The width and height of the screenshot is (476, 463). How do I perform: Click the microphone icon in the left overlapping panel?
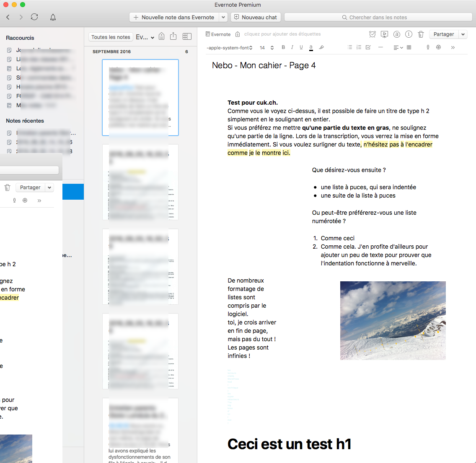point(14,201)
